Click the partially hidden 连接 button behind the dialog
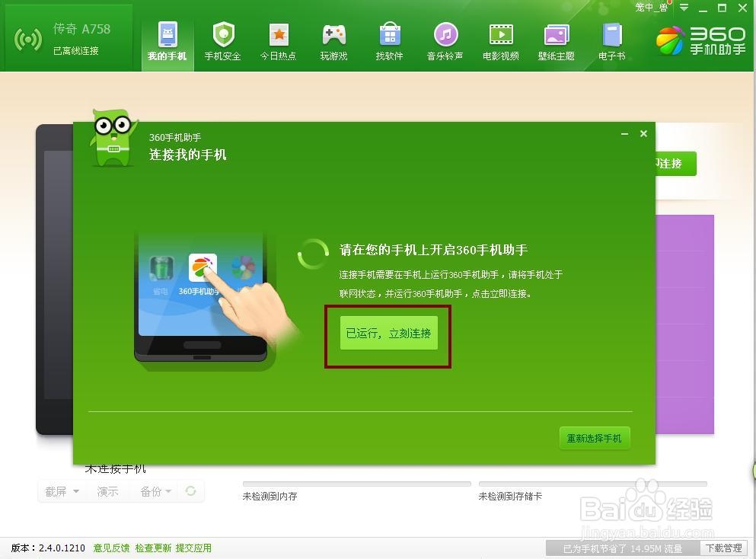This screenshot has height=559, width=756. tap(675, 164)
